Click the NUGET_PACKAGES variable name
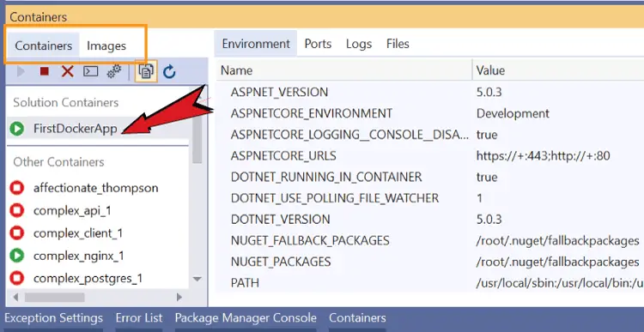This screenshot has width=644, height=332. coord(281,262)
